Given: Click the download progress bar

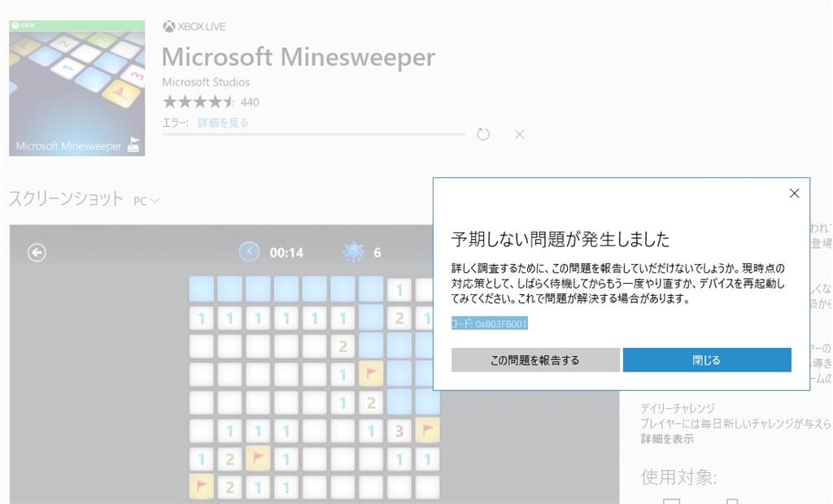Looking at the screenshot, I should pos(314,134).
